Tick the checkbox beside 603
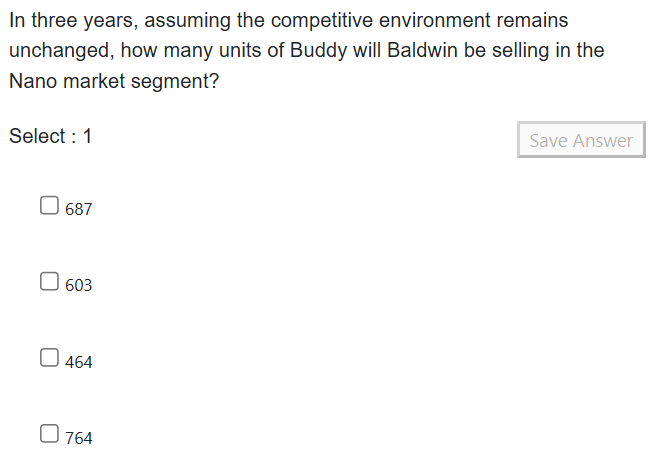The width and height of the screenshot is (661, 475). (49, 282)
